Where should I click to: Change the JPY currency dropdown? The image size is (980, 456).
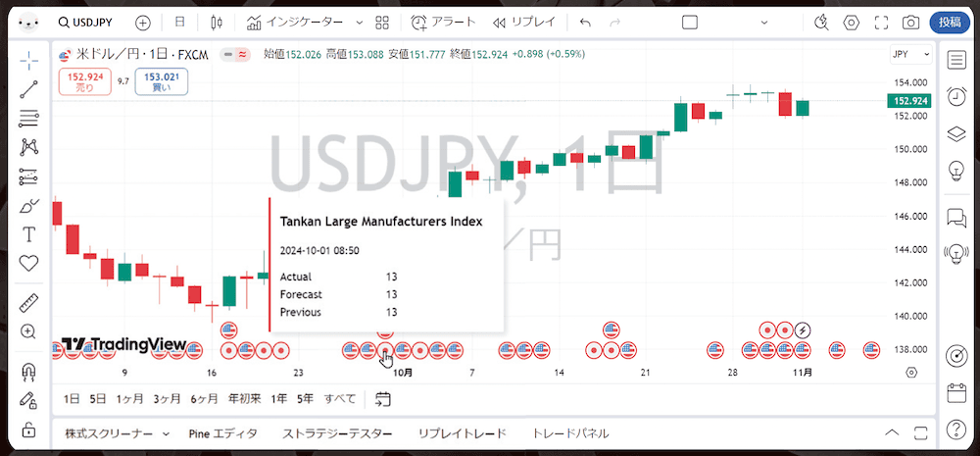tap(910, 54)
